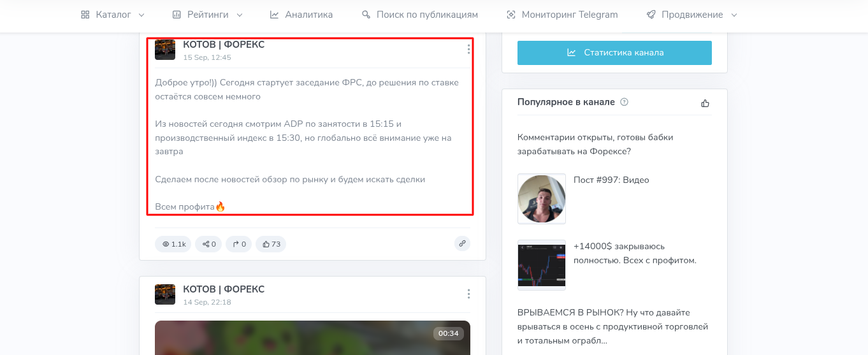The image size is (868, 355).
Task: Open ВРЫВАЕМСЯ В РЫНОК popular post
Action: pos(613,326)
